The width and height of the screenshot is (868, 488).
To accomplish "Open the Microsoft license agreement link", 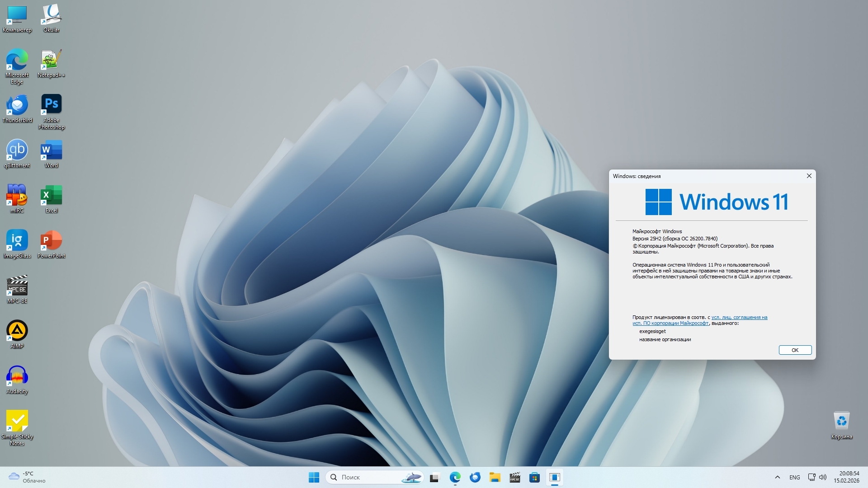I will coord(739,317).
